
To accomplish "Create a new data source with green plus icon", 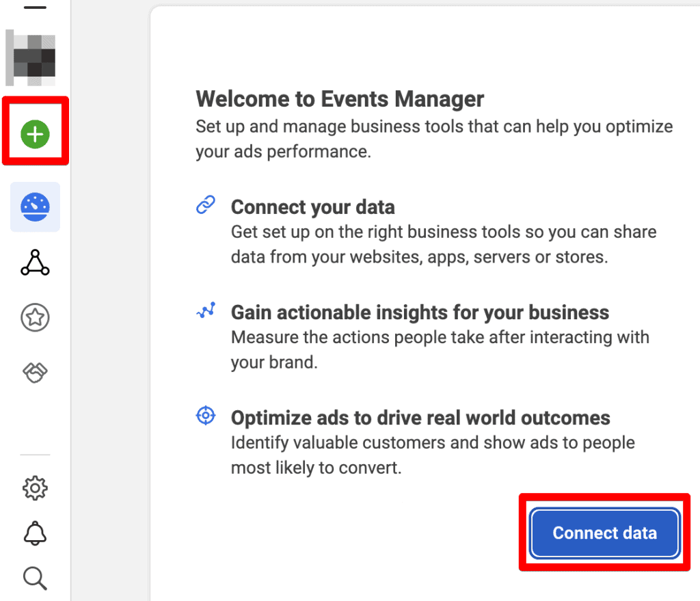I will tap(35, 134).
